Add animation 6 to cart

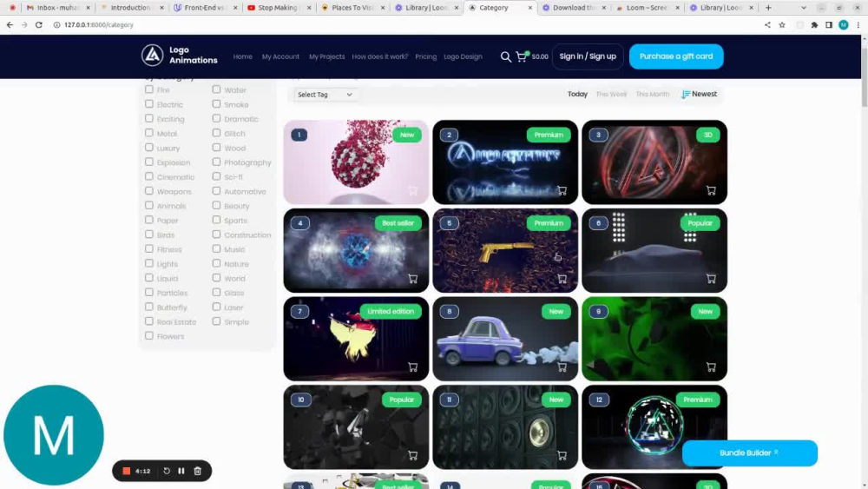711,279
